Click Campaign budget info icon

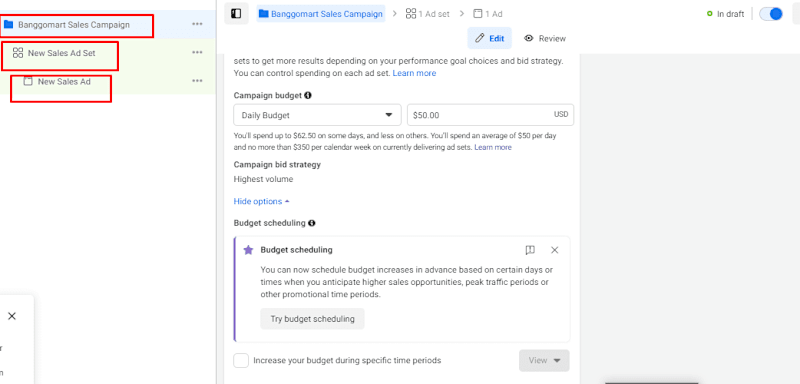click(x=308, y=95)
